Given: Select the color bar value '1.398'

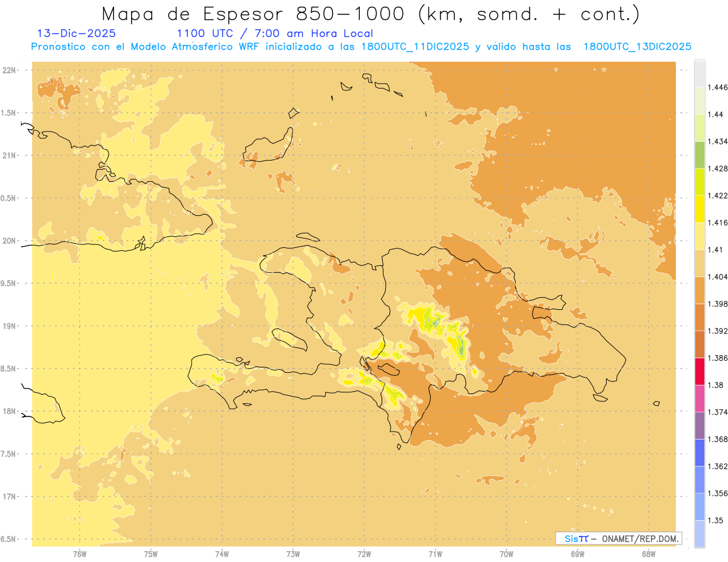Looking at the screenshot, I should 718,304.
